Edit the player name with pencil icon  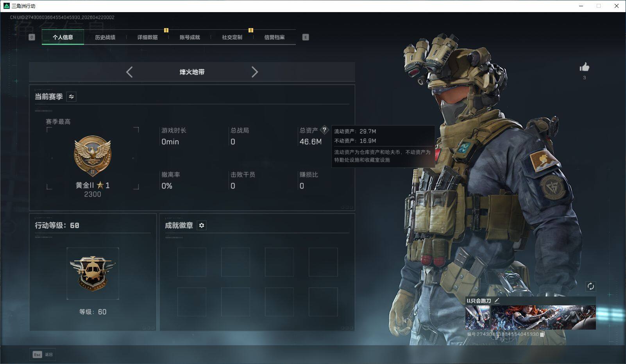497,301
